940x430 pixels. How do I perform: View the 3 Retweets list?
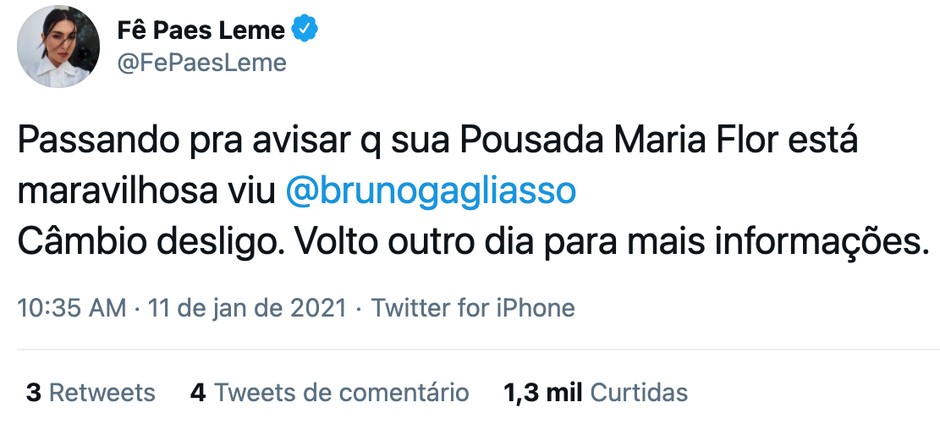click(91, 393)
